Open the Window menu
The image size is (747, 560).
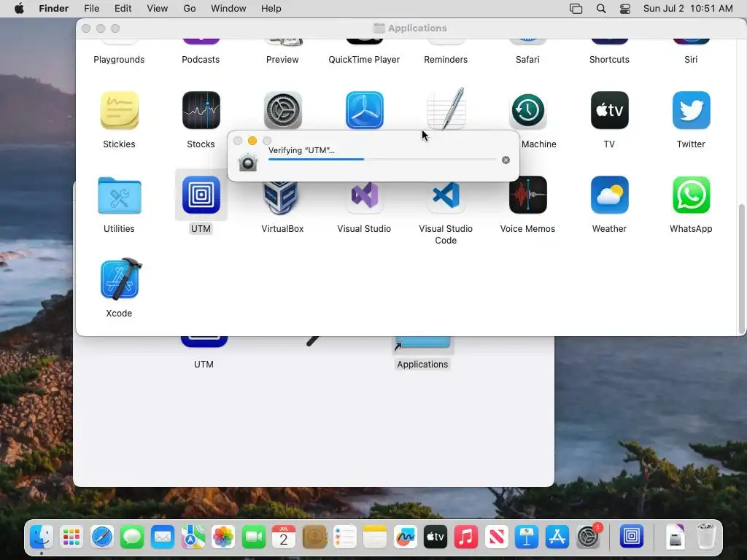click(x=228, y=9)
